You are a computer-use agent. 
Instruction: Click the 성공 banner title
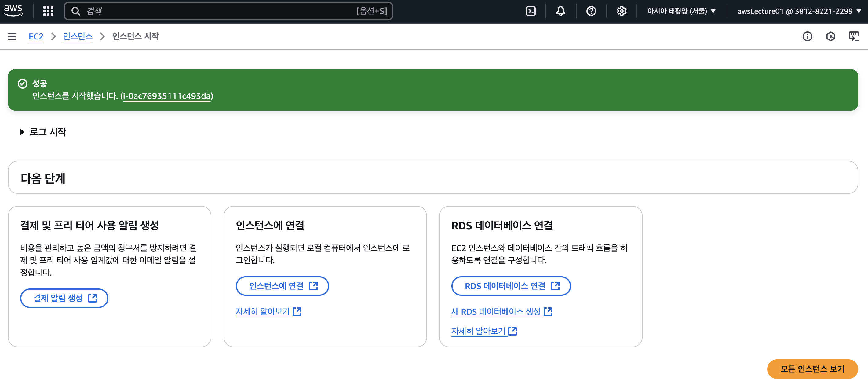(x=40, y=83)
